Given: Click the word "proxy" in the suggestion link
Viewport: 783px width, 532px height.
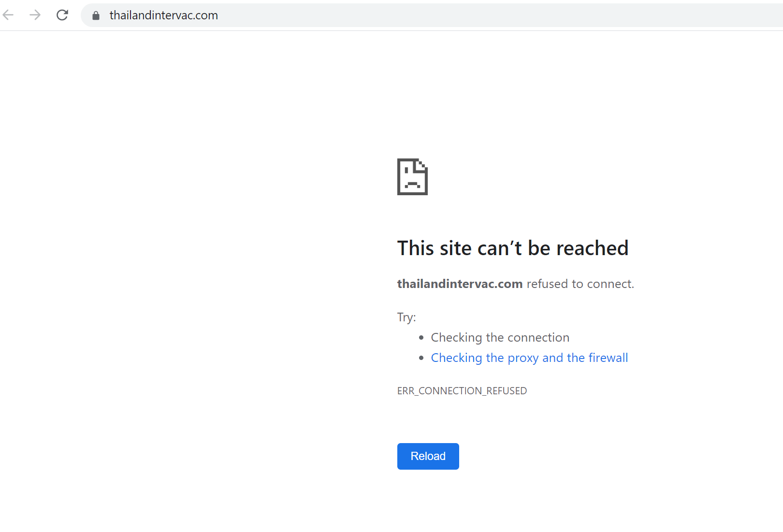Looking at the screenshot, I should pyautogui.click(x=523, y=358).
